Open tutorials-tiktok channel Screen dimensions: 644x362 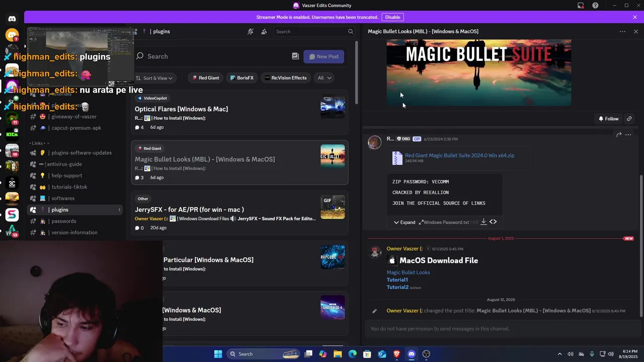[74, 187]
